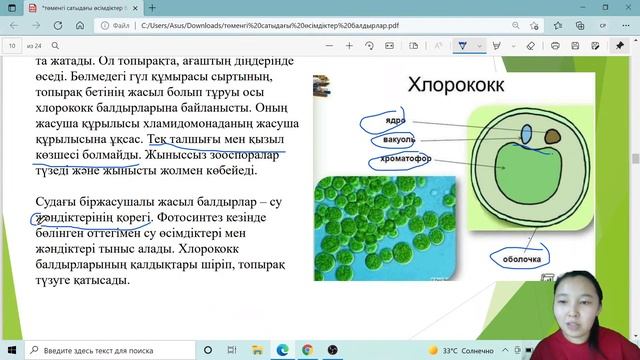
Task: Go back to previous page
Action: (14, 25)
